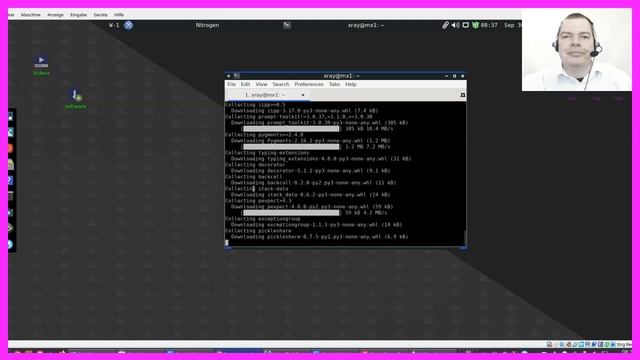Click the 08:37 clock in panel
Viewport: 640px width, 360px height.
(x=489, y=25)
